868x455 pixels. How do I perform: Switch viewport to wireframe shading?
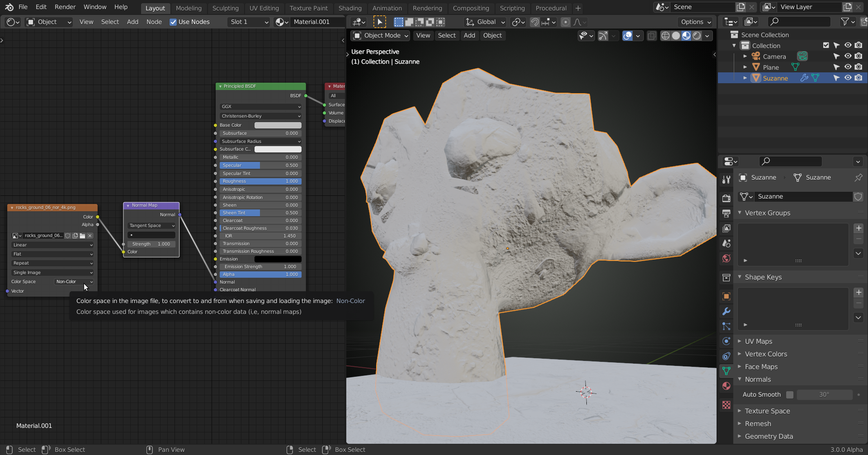[665, 36]
